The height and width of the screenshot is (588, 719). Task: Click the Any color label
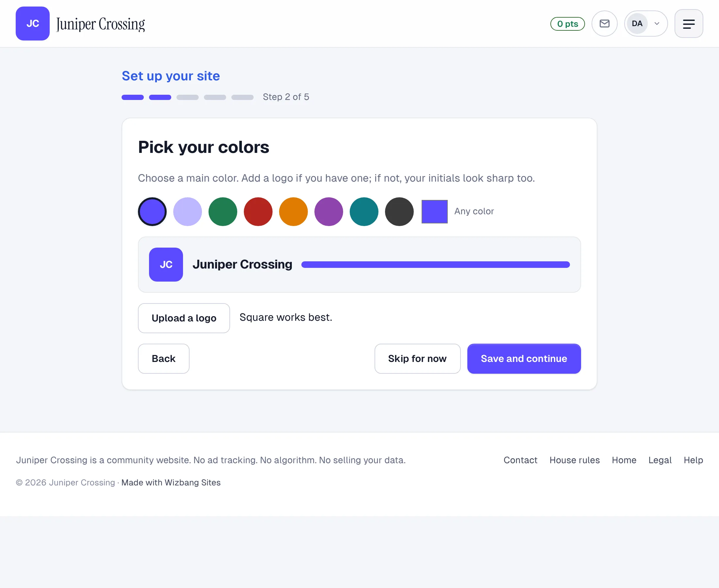click(474, 211)
